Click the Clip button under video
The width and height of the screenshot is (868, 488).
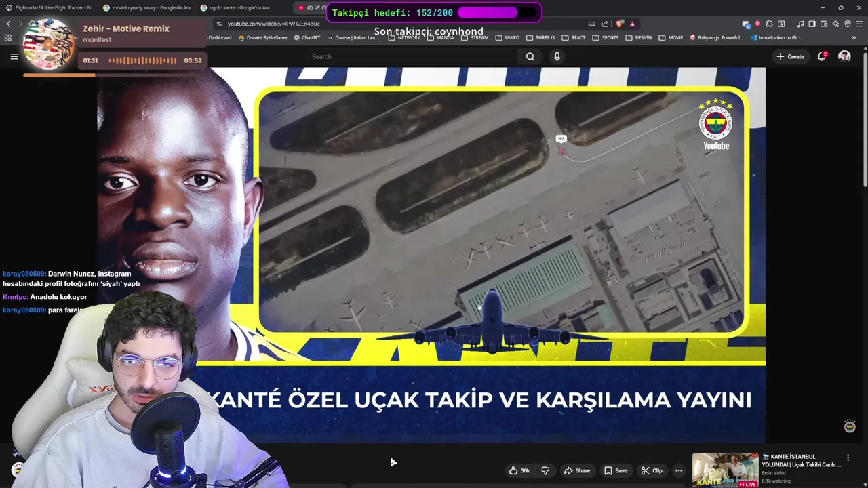pyautogui.click(x=652, y=470)
